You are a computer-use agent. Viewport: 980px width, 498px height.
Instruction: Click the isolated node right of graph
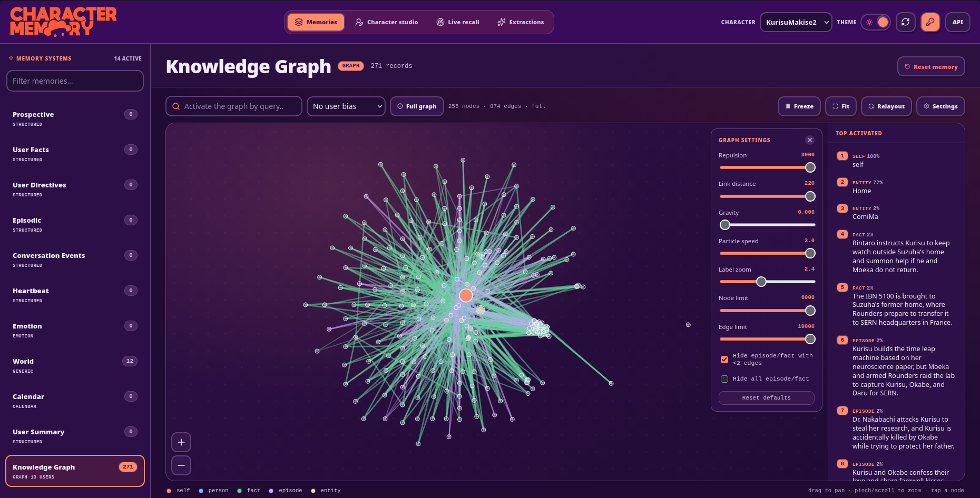(x=688, y=325)
